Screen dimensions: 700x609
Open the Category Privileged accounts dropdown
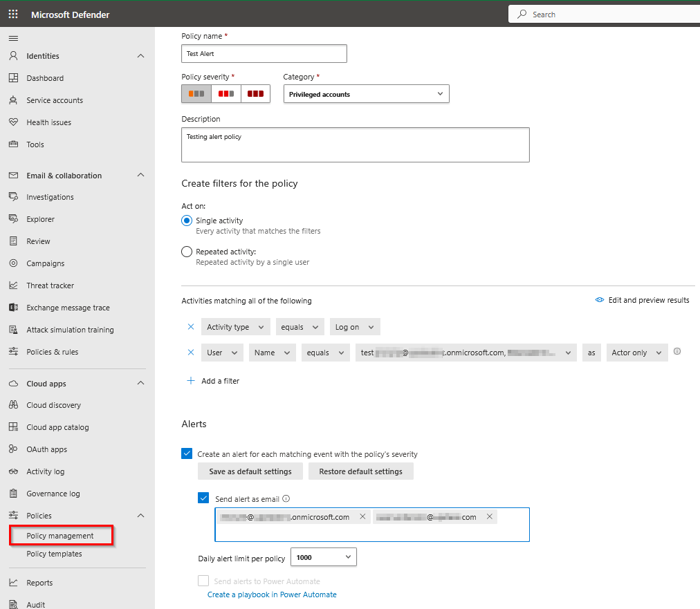[x=367, y=94]
